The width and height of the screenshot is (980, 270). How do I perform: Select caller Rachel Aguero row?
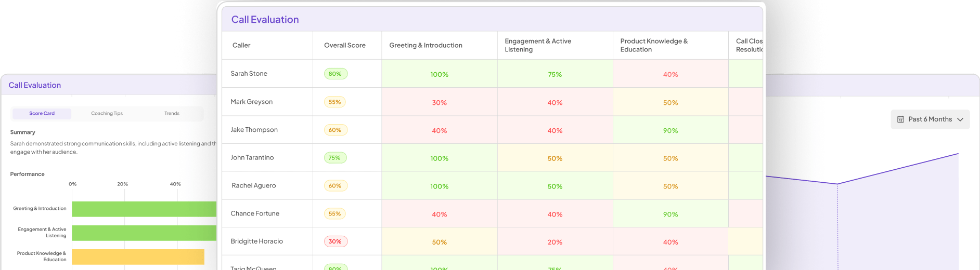tap(492, 185)
